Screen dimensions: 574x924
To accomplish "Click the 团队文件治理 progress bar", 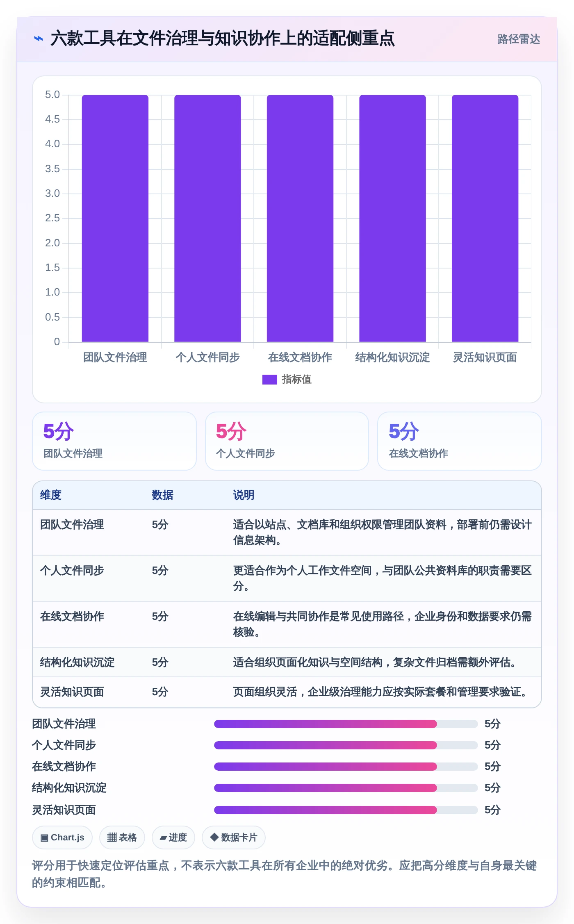I will point(346,724).
